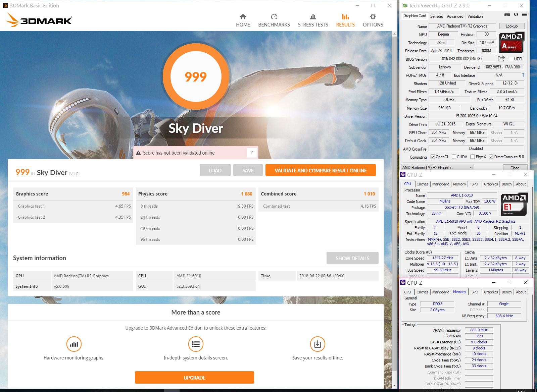Image resolution: width=537 pixels, height=392 pixels.
Task: Open the Validation tab in GPU-Z
Action: click(475, 16)
